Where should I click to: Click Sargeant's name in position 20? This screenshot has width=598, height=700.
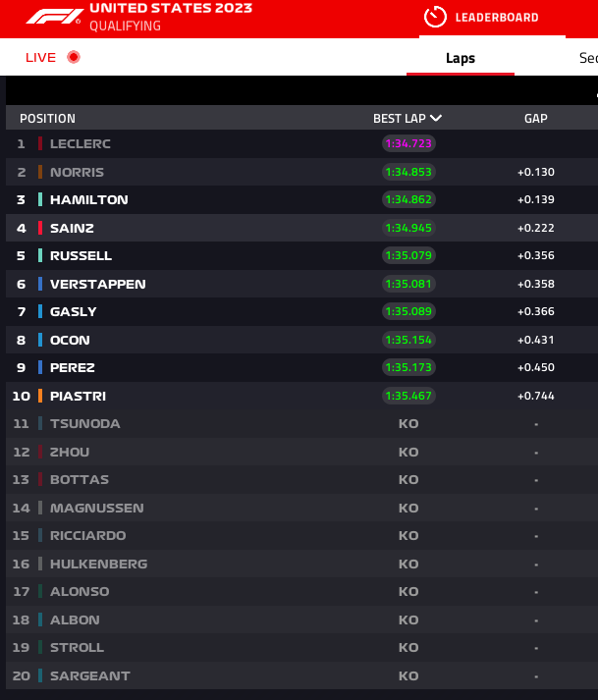89,675
